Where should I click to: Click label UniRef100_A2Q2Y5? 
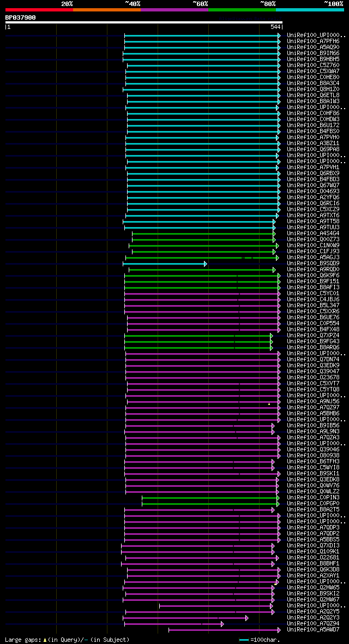coord(313,612)
